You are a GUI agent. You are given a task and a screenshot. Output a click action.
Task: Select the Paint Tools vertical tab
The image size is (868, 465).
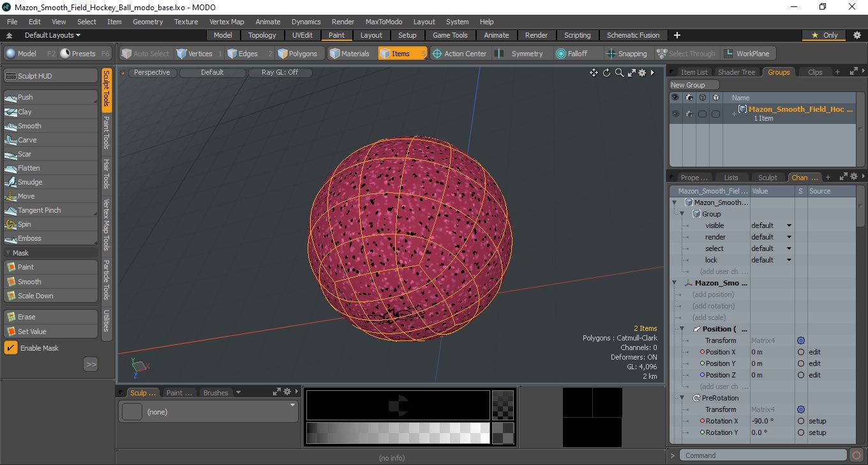click(107, 132)
